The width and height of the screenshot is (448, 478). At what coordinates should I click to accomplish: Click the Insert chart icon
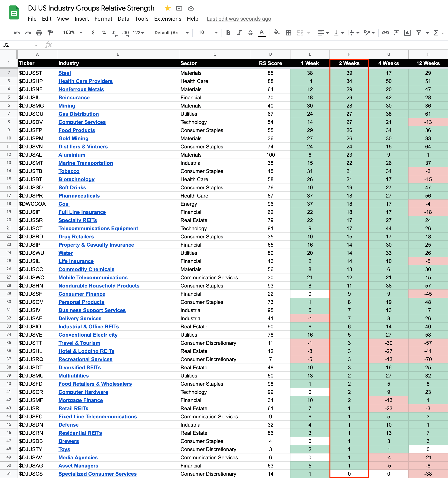pyautogui.click(x=407, y=33)
